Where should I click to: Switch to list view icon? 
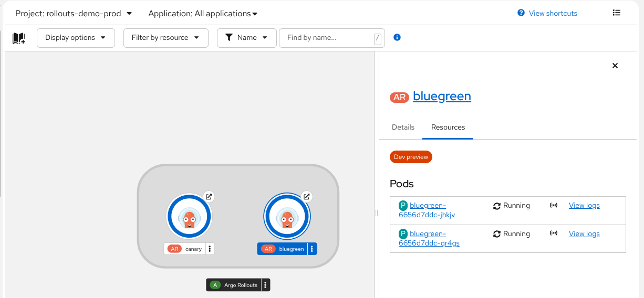pos(617,13)
